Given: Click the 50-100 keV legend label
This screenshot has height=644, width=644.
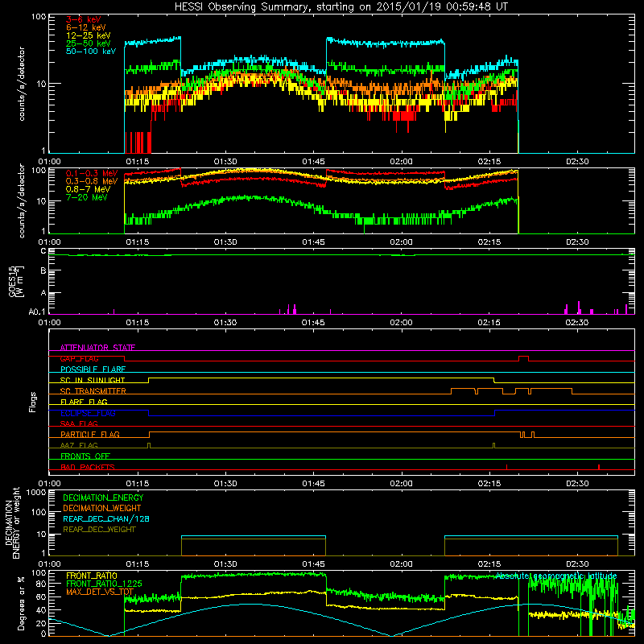Looking at the screenshot, I should pyautogui.click(x=90, y=52).
